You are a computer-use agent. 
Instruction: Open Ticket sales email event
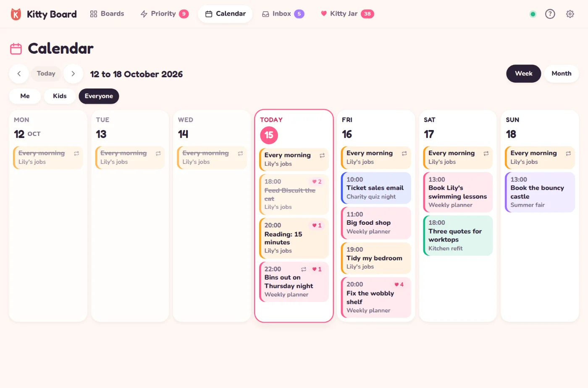click(x=376, y=188)
